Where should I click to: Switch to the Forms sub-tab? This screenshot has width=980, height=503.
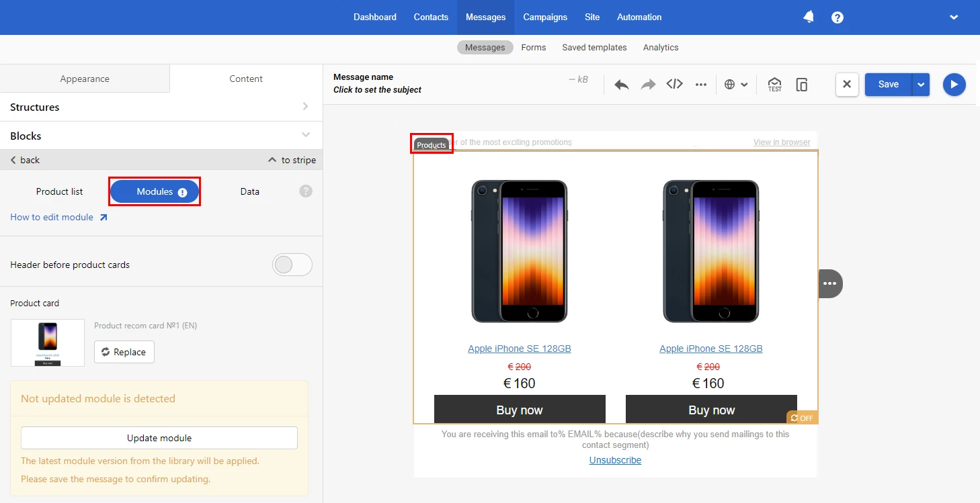(534, 48)
